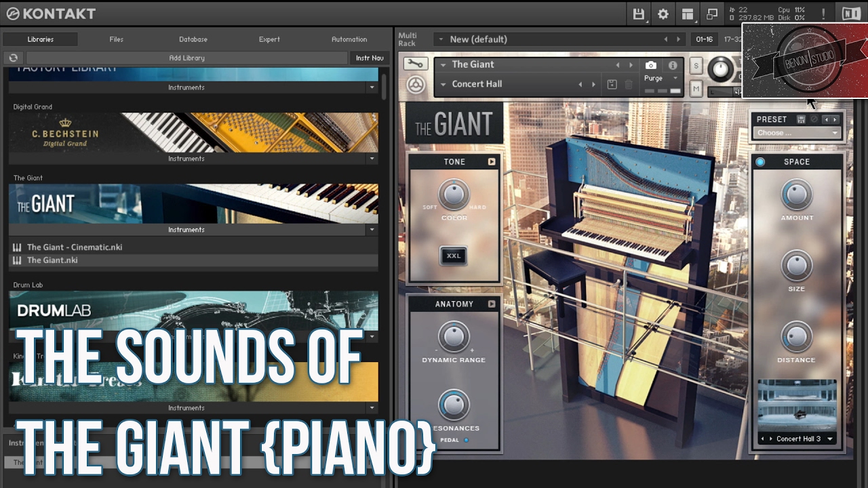Click Instruments bar under Digital Grand
868x488 pixels.
[186, 159]
